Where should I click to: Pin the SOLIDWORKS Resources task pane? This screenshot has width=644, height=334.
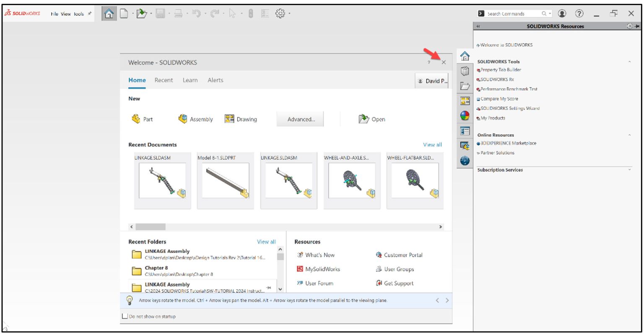coord(637,26)
